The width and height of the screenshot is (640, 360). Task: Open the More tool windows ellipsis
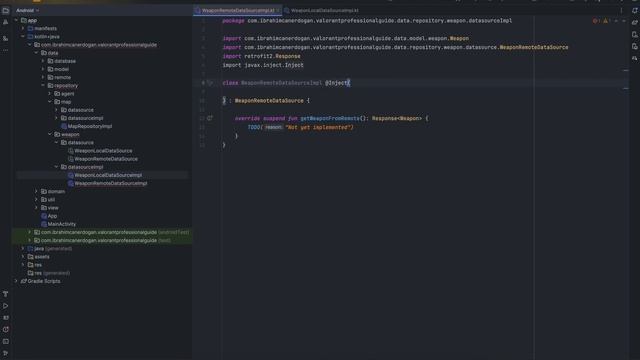tap(5, 50)
